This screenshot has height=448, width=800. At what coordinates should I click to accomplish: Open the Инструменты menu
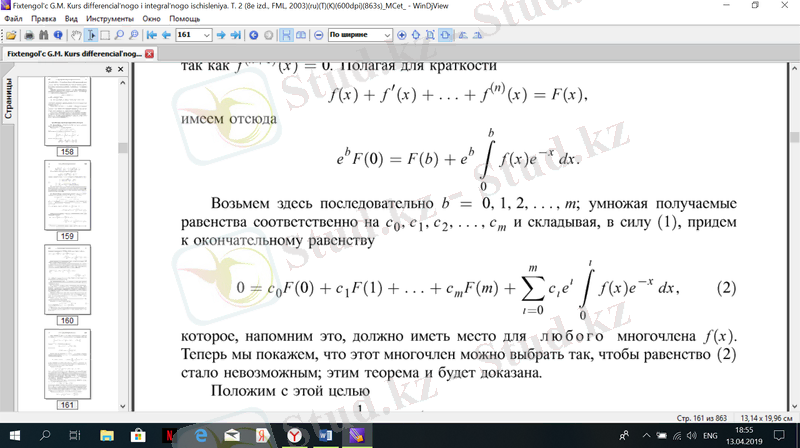110,19
